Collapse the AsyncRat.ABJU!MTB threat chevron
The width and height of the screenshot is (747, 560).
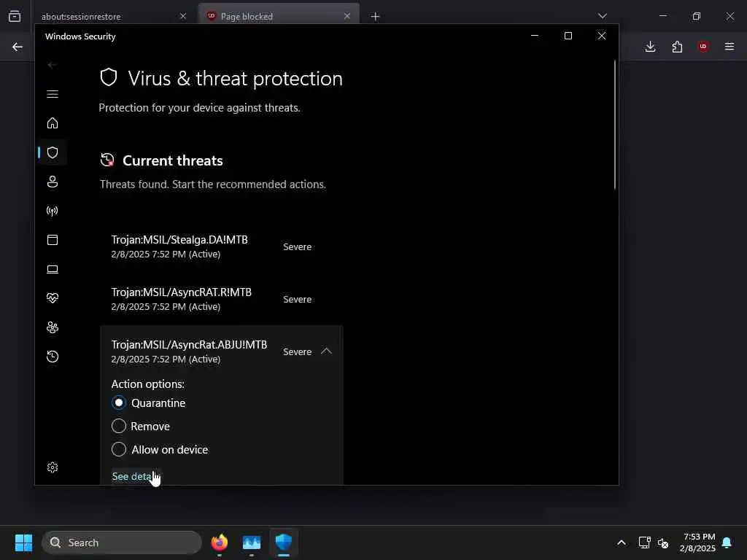click(x=326, y=351)
